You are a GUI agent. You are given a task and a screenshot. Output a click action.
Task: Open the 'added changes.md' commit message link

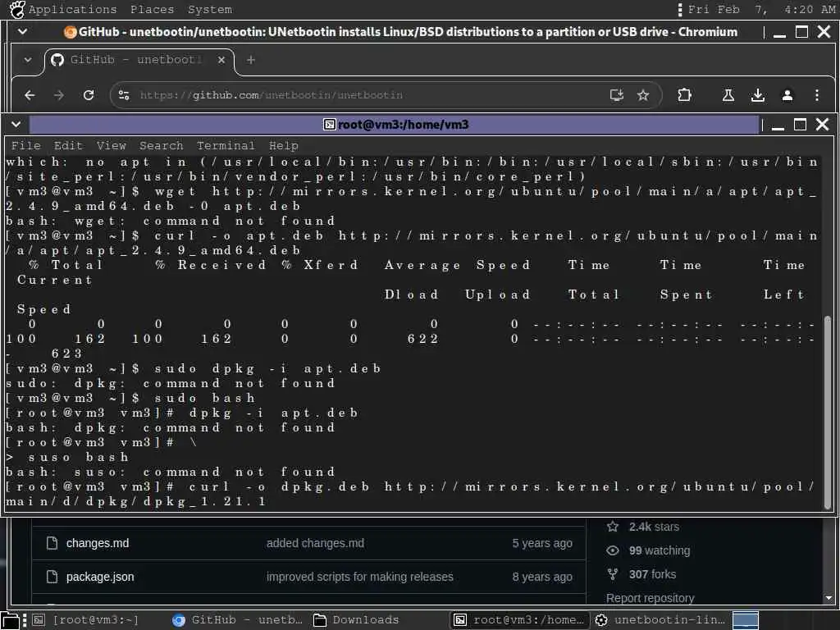click(315, 543)
